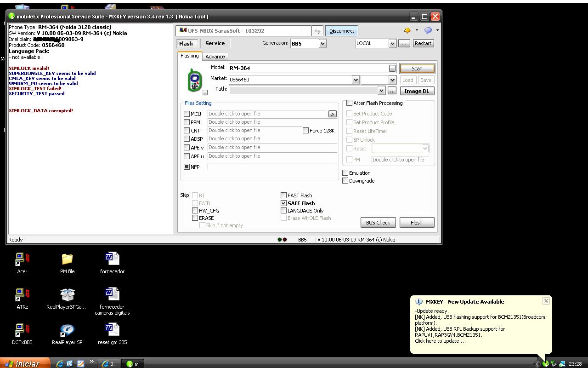Switch to the Service main tab
Viewport: 588px width, 368px height.
pyautogui.click(x=215, y=43)
